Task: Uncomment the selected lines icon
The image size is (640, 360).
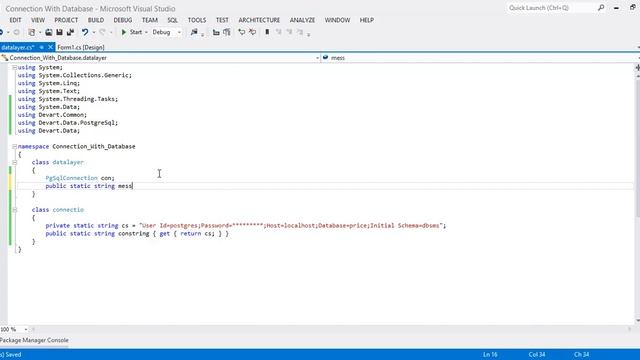Action: coord(253,32)
